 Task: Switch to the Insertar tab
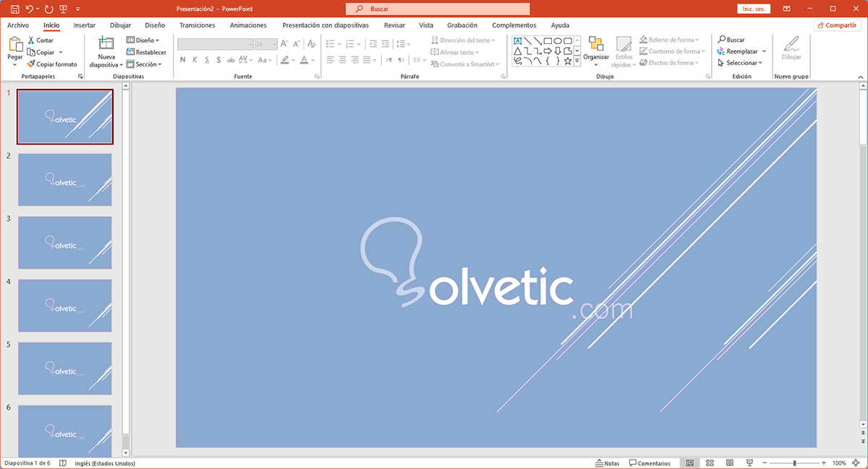(x=85, y=25)
